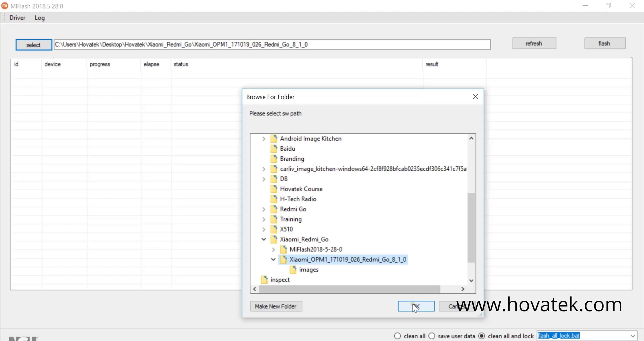Select the Baidu folder icon
This screenshot has height=341, width=644.
(274, 149)
